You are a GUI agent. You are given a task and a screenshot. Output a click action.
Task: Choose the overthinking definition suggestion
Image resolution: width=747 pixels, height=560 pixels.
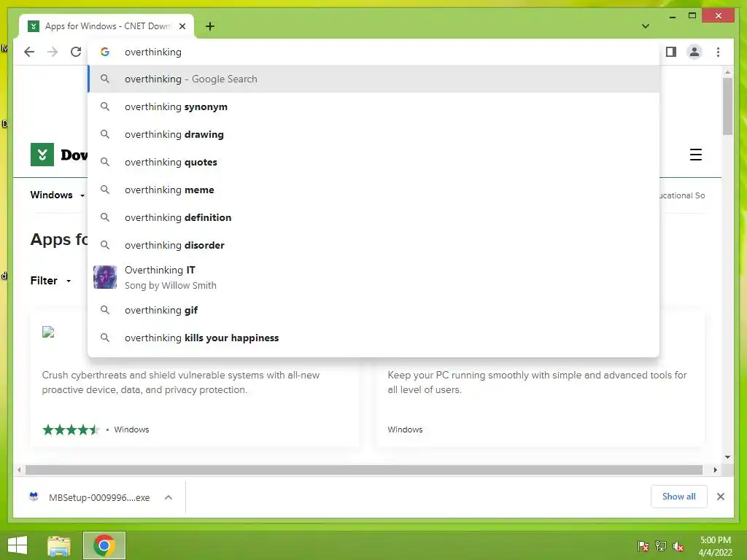coord(373,217)
